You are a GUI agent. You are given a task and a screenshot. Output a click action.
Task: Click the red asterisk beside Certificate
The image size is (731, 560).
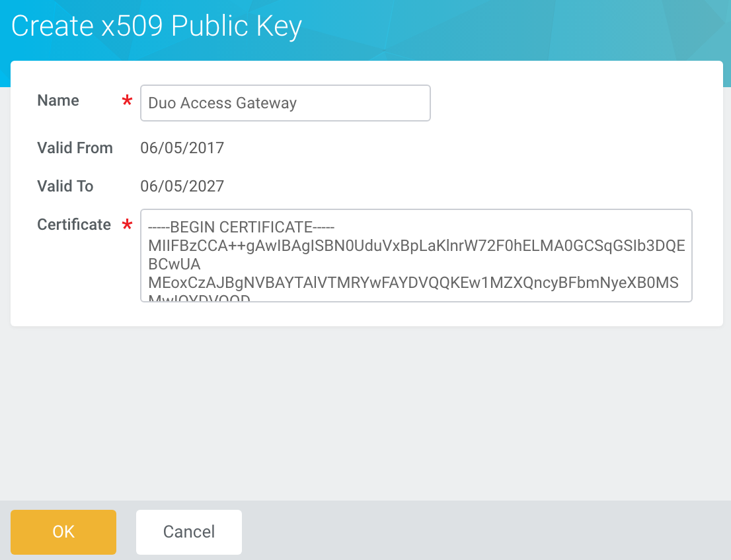pos(127,226)
